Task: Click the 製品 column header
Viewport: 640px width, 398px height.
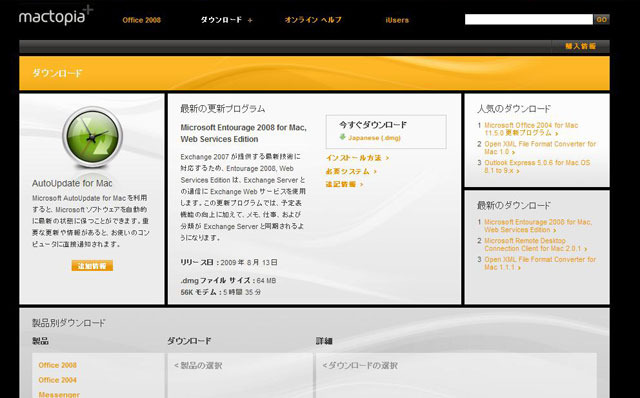Action: tap(40, 341)
